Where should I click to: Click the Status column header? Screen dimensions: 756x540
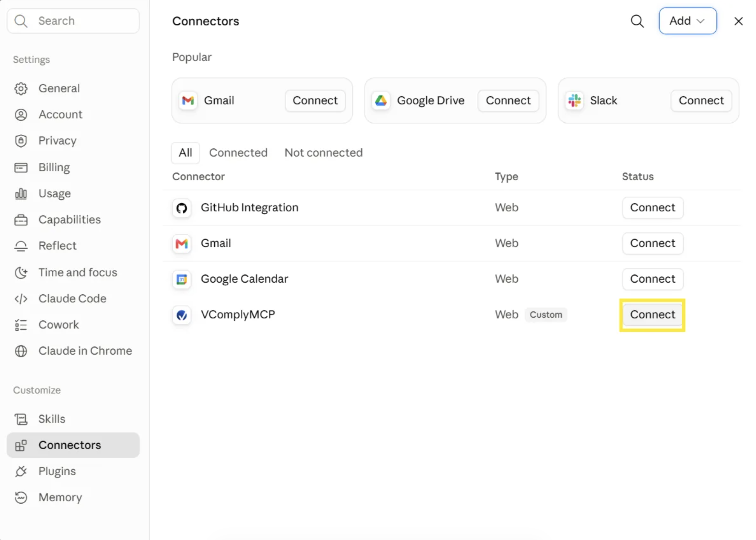pyautogui.click(x=638, y=176)
